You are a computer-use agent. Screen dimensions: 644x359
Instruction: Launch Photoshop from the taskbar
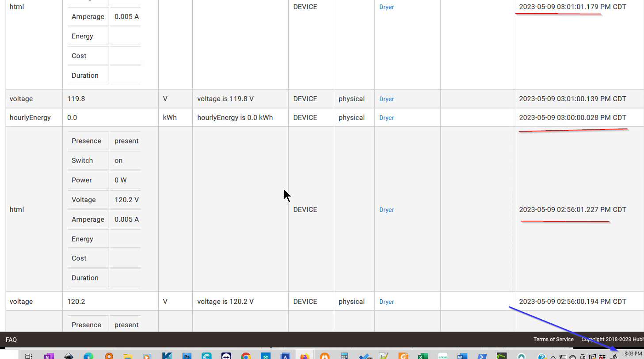(187, 356)
